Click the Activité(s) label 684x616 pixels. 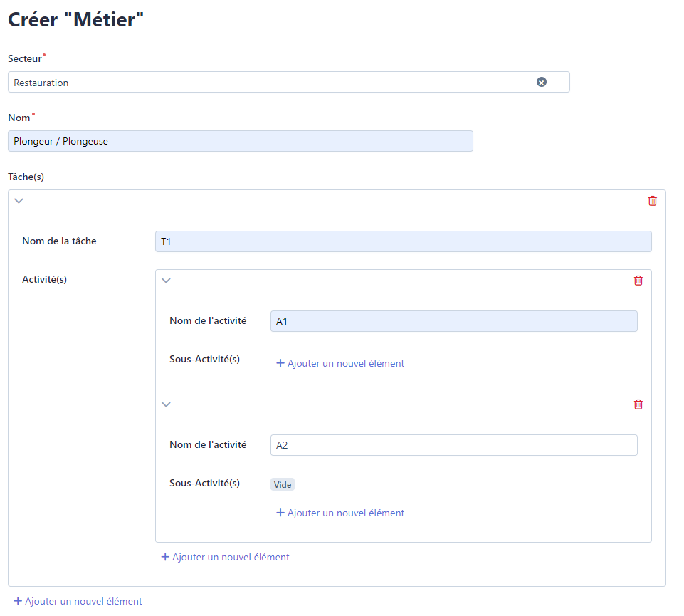[x=45, y=279]
